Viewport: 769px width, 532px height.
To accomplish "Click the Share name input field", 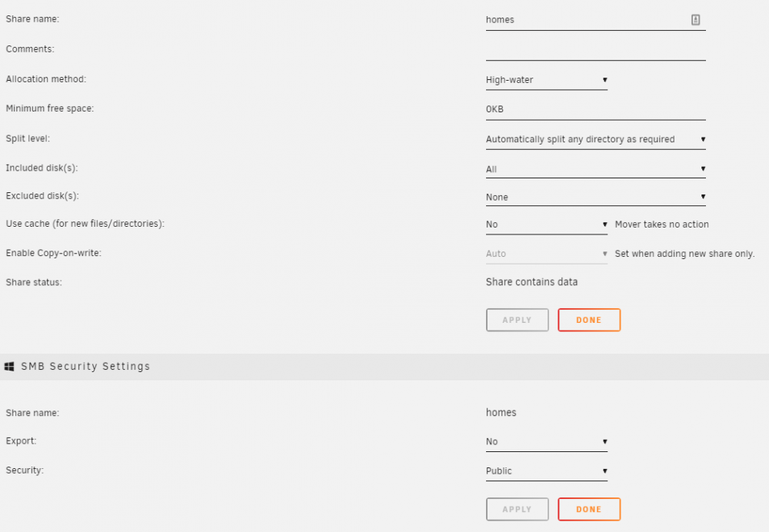I will [x=595, y=20].
